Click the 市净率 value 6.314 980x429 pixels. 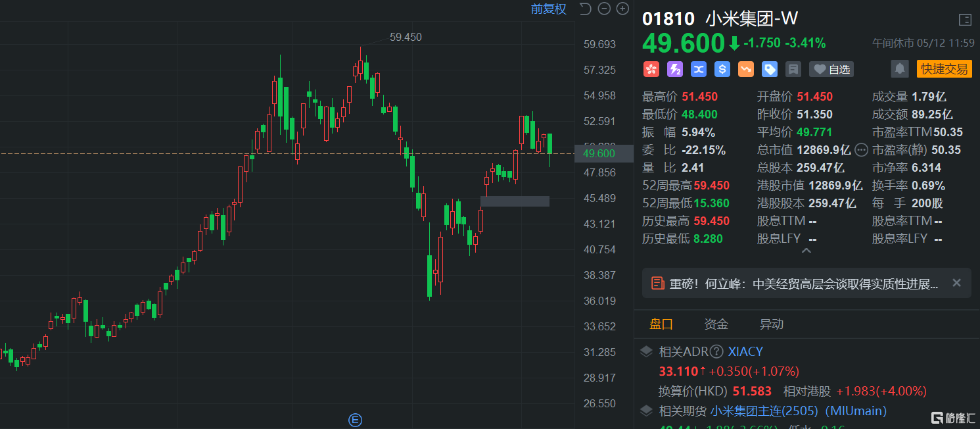926,168
